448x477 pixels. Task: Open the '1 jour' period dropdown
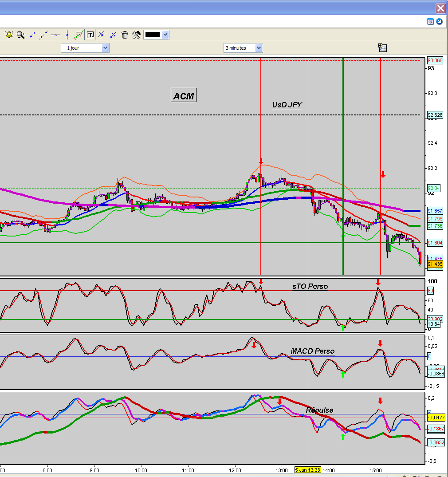(85, 48)
